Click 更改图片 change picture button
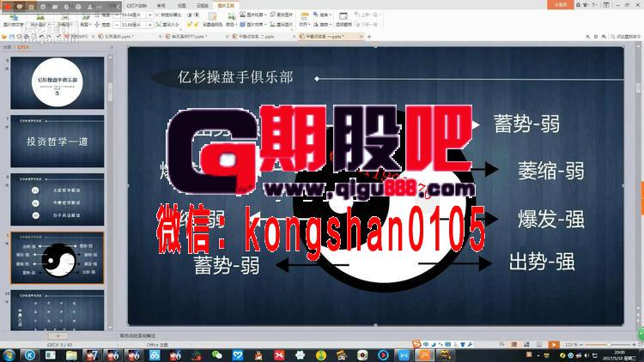 282,15
